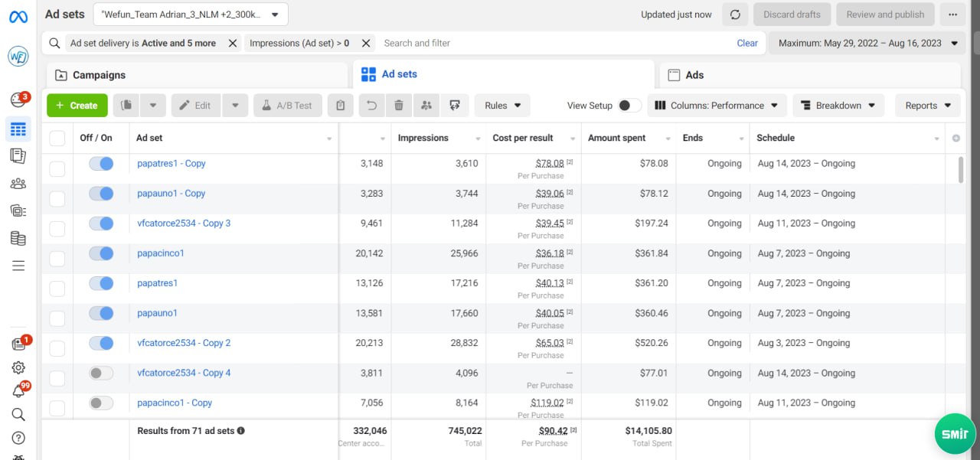Sort by Schedule column header

(776, 138)
